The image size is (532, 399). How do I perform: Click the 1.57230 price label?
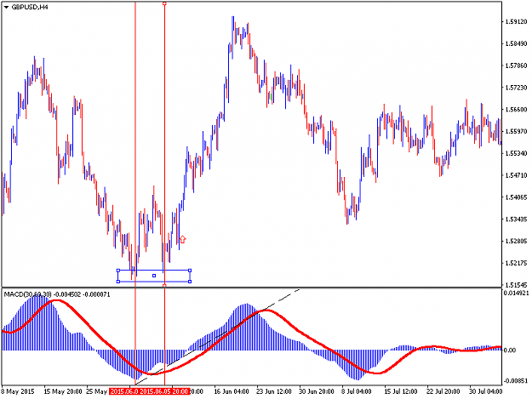coord(516,88)
